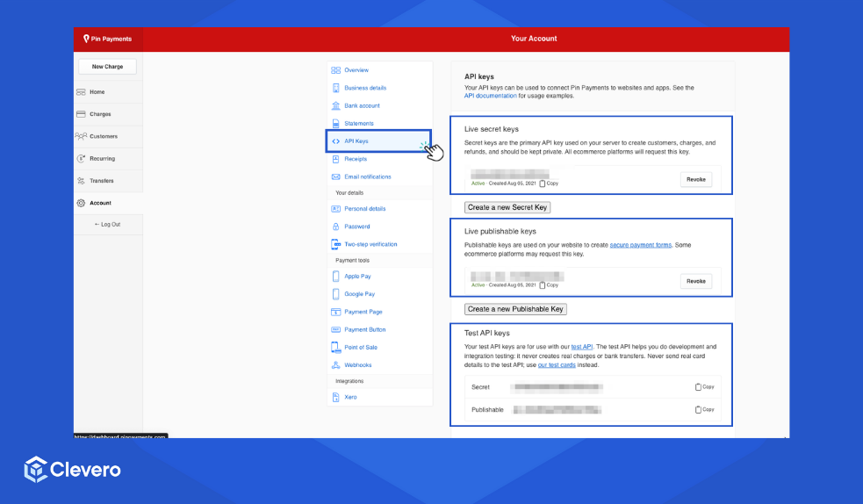The height and width of the screenshot is (504, 863).
Task: Revoke the live publishable key
Action: [695, 281]
